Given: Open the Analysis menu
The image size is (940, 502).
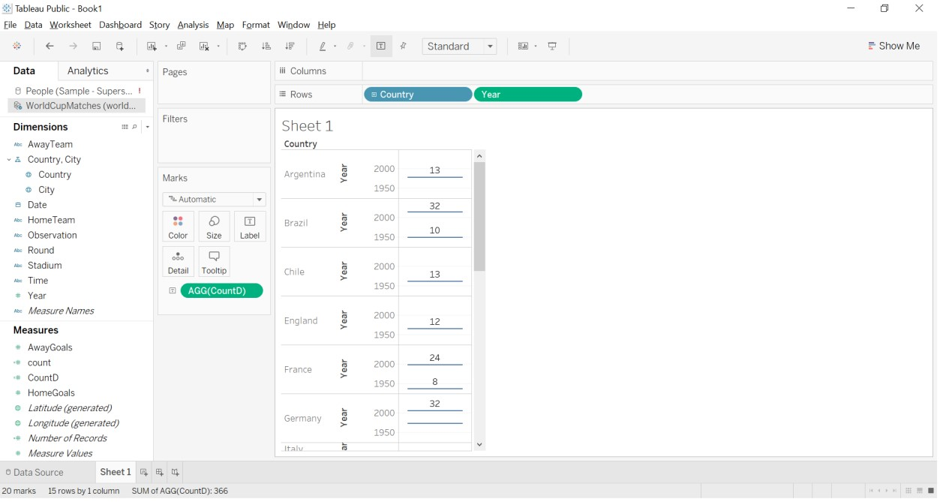Looking at the screenshot, I should tap(193, 25).
